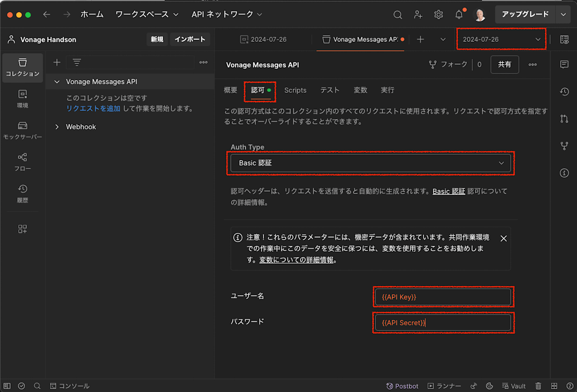Click the パスワード field containing {{API Secret}}
Image resolution: width=577 pixels, height=392 pixels.
(442, 322)
